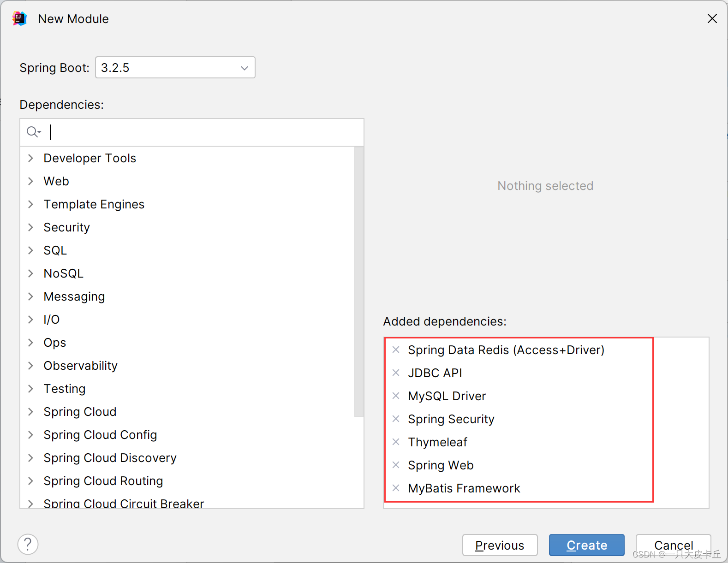Image resolution: width=728 pixels, height=563 pixels.
Task: Select the Spring Security added dependency
Action: (x=451, y=419)
